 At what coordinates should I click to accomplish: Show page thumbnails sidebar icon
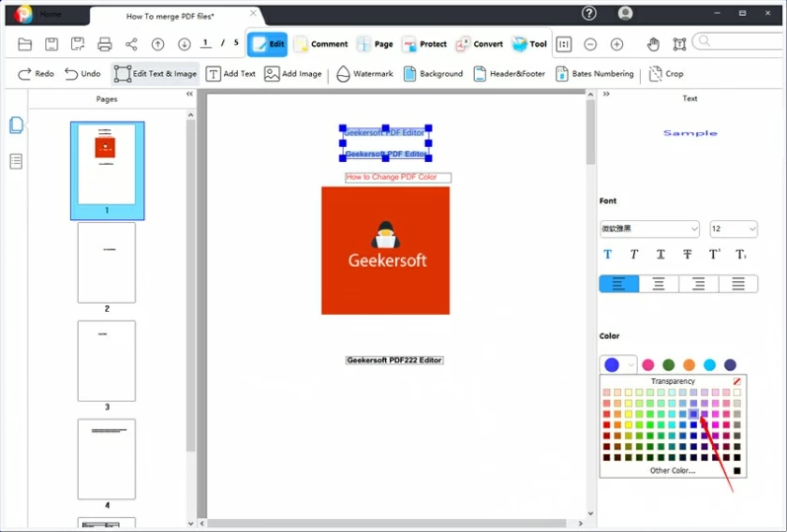(16, 125)
